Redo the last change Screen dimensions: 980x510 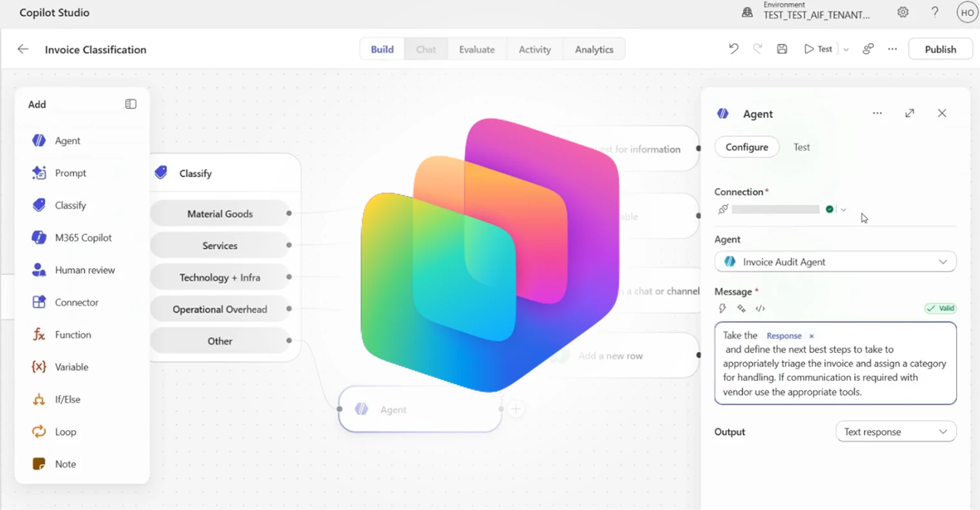[757, 49]
